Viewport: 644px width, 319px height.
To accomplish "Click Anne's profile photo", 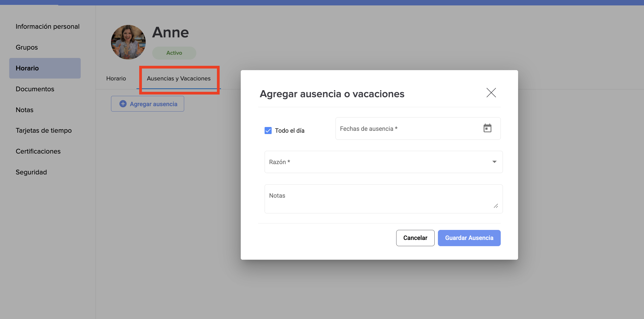I will click(x=128, y=42).
